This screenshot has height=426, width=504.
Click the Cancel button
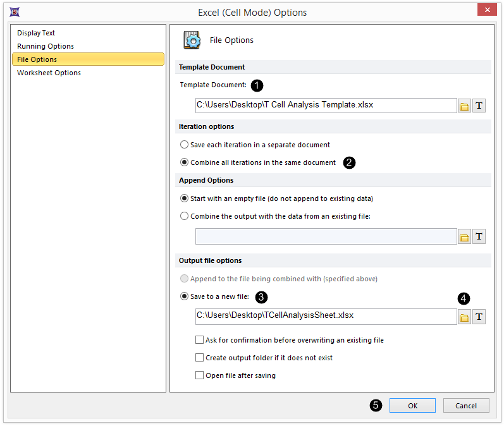[466, 406]
